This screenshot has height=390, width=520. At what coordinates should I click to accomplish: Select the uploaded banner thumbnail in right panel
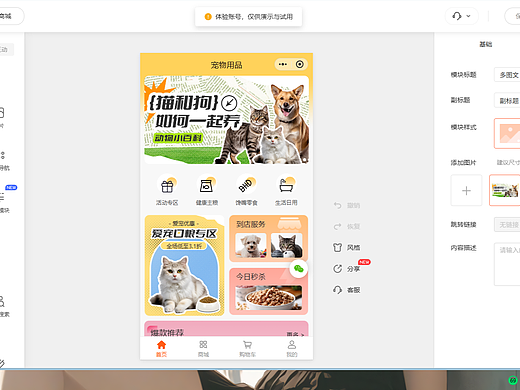tap(505, 190)
